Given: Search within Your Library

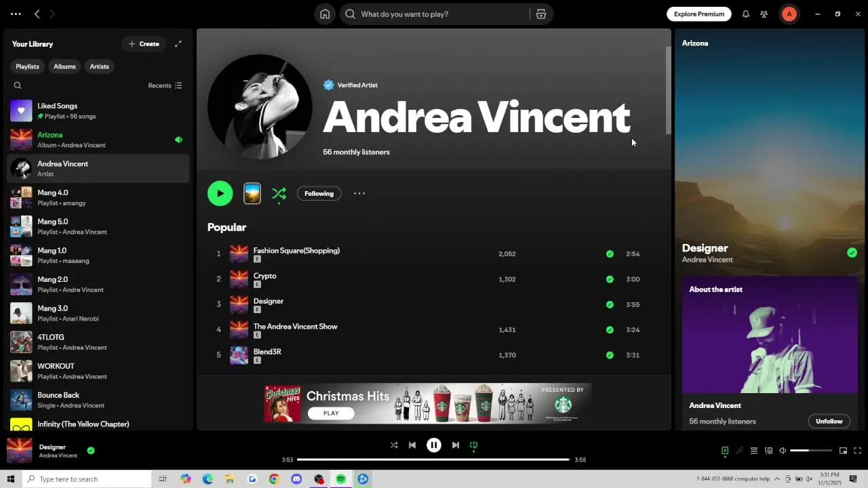Looking at the screenshot, I should point(18,85).
